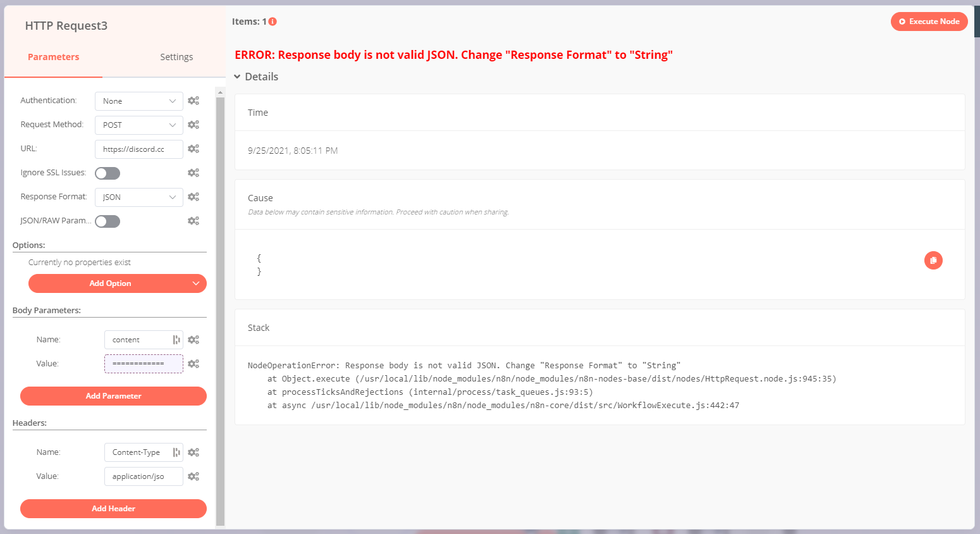The image size is (980, 534).
Task: Collapse the Details section
Action: (x=256, y=76)
